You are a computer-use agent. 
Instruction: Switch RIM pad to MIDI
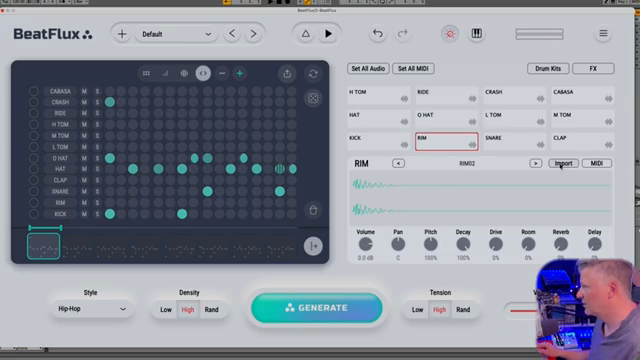click(x=596, y=163)
